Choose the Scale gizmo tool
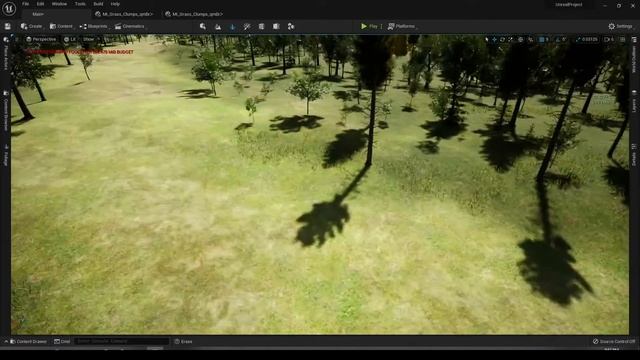640x360 pixels. point(511,39)
